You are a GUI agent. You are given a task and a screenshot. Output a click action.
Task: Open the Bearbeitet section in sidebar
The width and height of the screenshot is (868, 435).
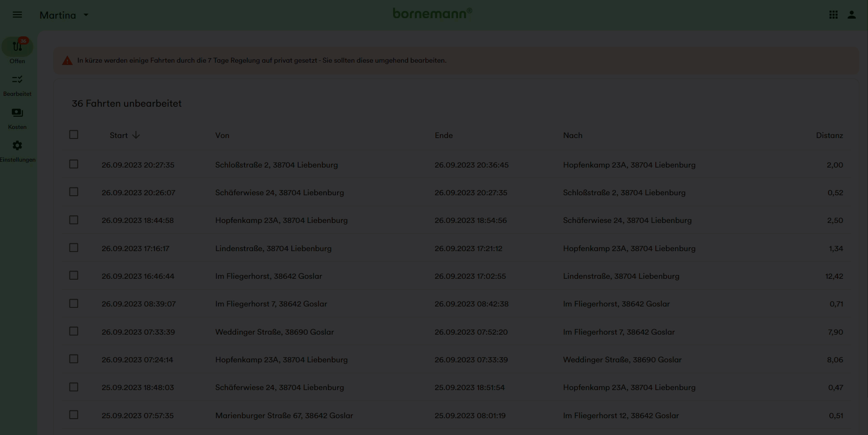(x=17, y=85)
